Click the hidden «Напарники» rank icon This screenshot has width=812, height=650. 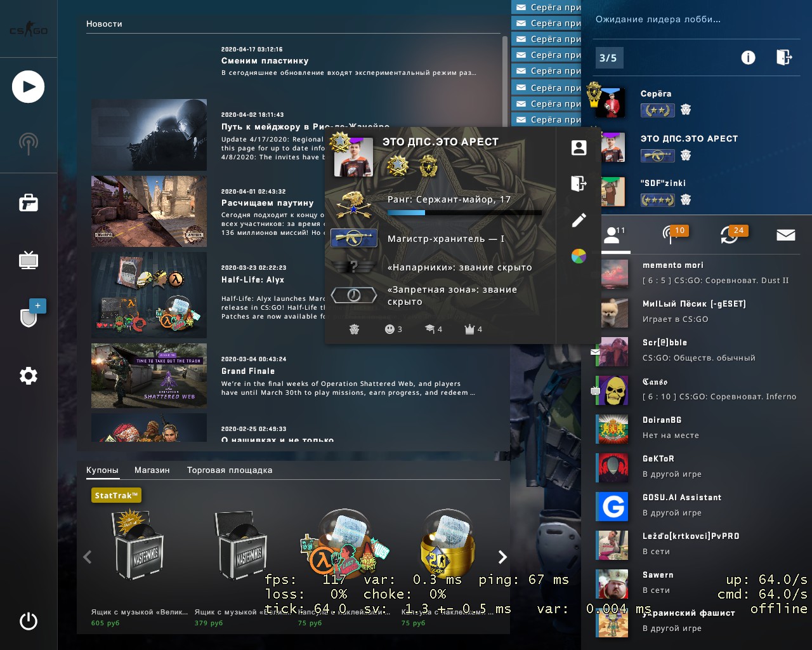[x=354, y=267]
